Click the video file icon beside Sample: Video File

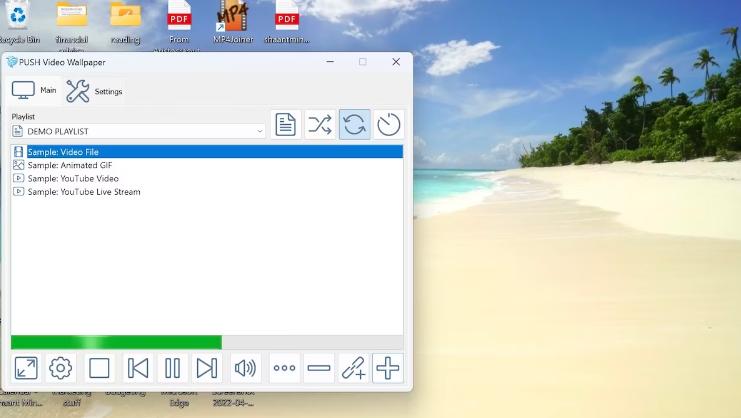[x=18, y=152]
